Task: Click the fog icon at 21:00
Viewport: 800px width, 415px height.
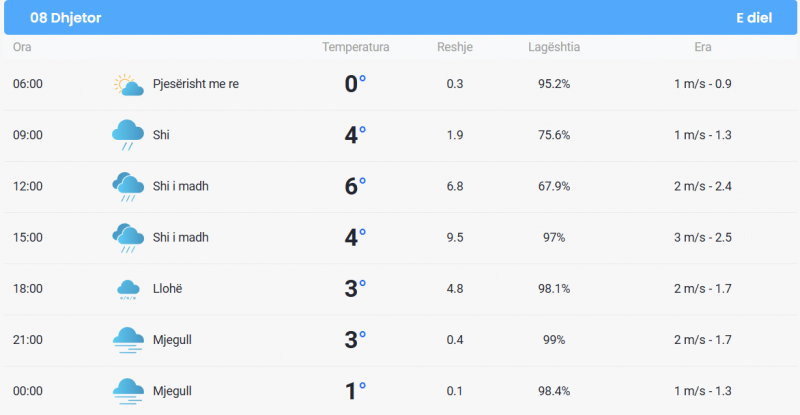Action: pyautogui.click(x=128, y=340)
